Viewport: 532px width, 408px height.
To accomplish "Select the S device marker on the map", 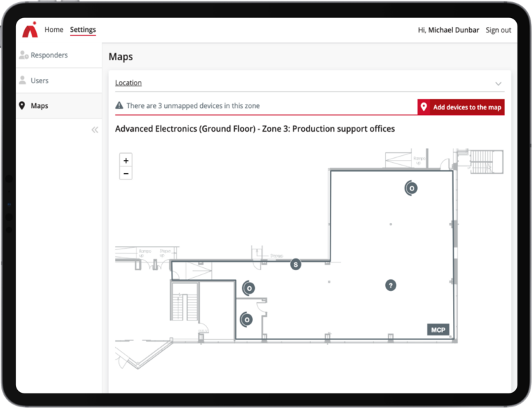I will 296,264.
